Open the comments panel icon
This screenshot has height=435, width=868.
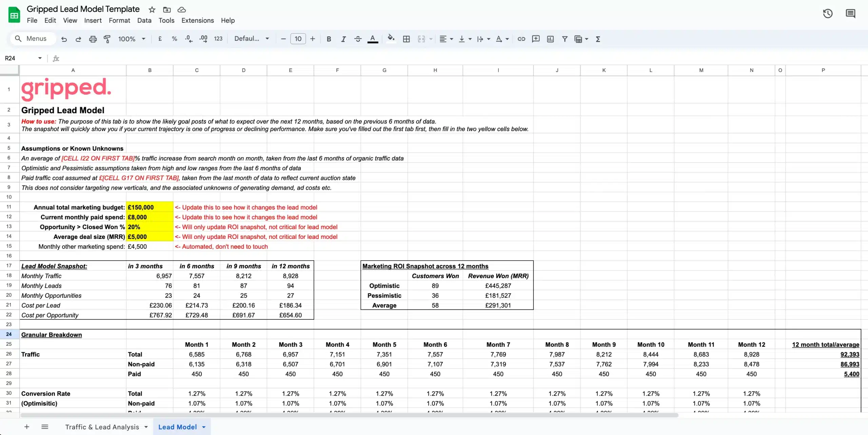[850, 14]
